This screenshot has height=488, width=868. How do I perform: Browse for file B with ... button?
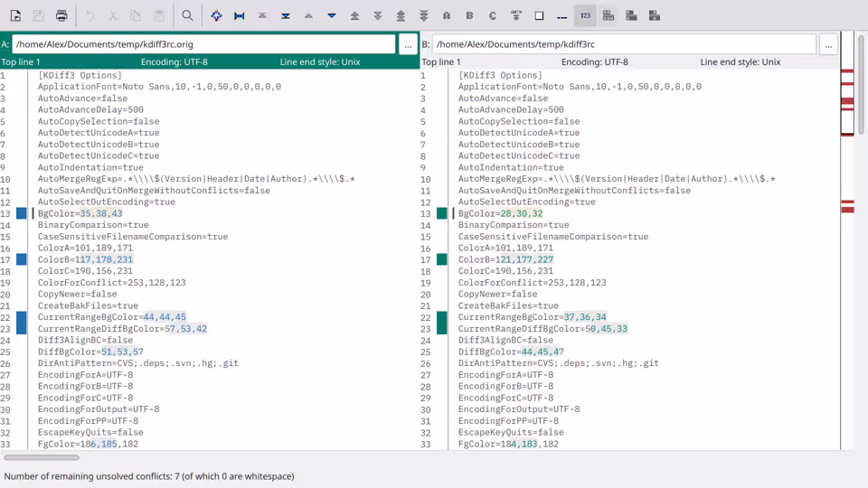pos(828,44)
